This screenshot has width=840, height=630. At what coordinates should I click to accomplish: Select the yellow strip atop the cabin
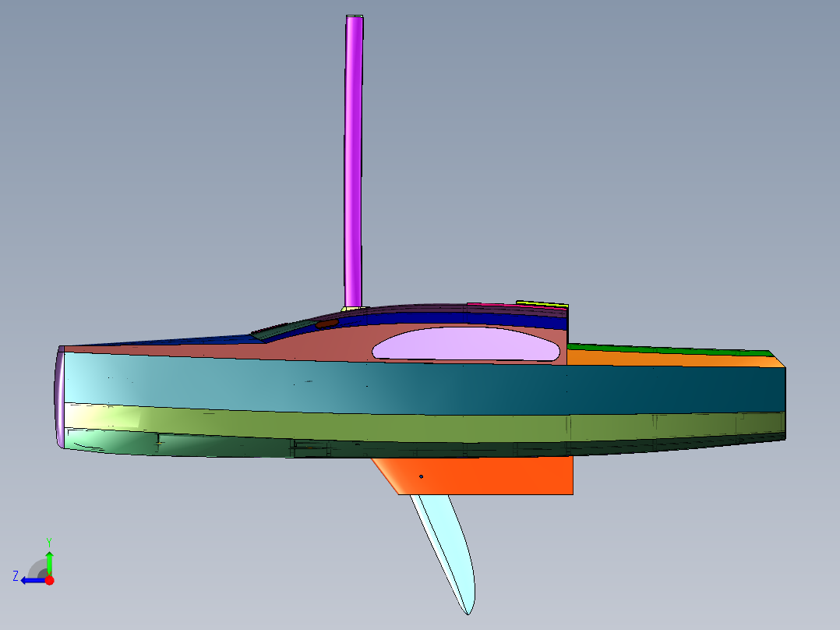541,305
